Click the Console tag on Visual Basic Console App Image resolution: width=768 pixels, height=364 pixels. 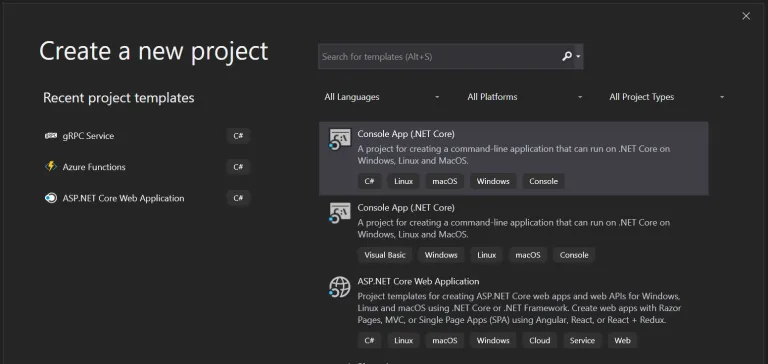point(574,255)
